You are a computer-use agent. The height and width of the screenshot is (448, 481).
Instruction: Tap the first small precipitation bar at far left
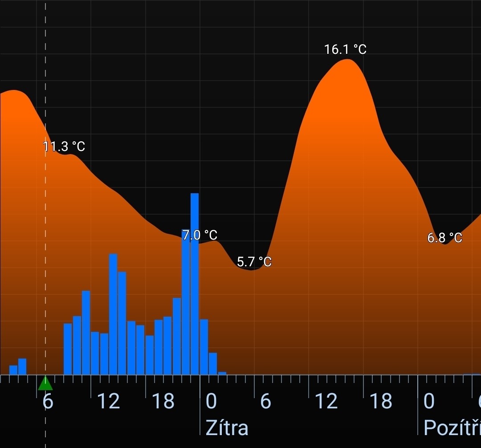click(x=13, y=370)
